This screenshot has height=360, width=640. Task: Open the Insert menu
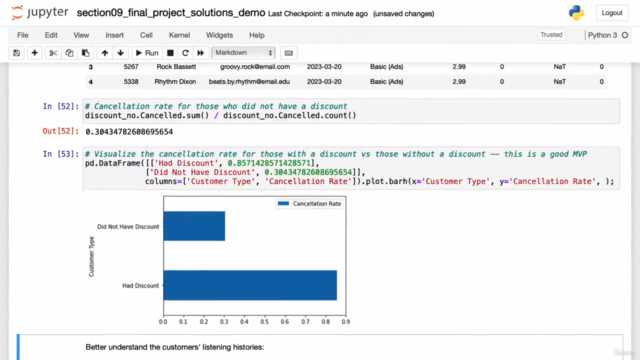[x=115, y=35]
